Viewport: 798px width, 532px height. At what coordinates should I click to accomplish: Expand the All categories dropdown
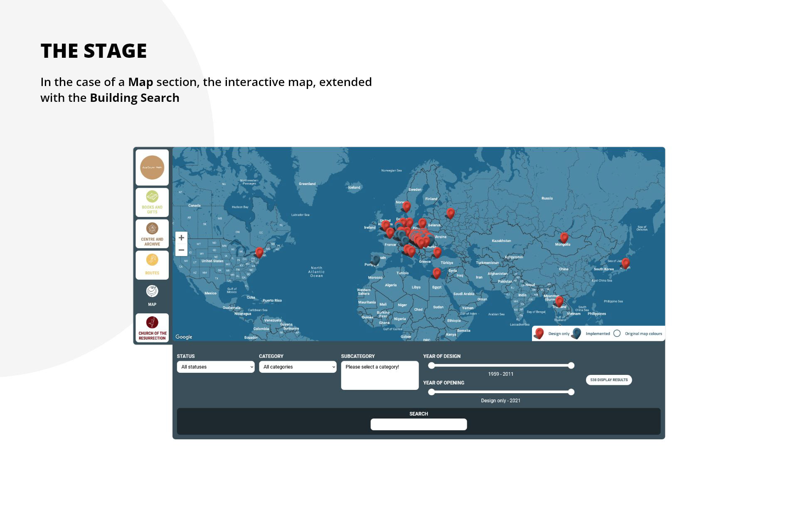tap(298, 367)
